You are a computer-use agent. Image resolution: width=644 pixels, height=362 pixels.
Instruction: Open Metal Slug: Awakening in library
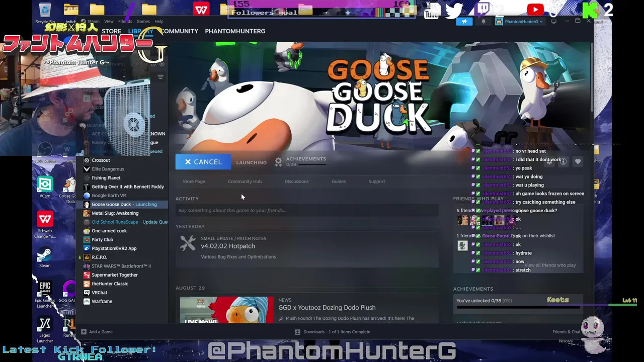pyautogui.click(x=115, y=213)
